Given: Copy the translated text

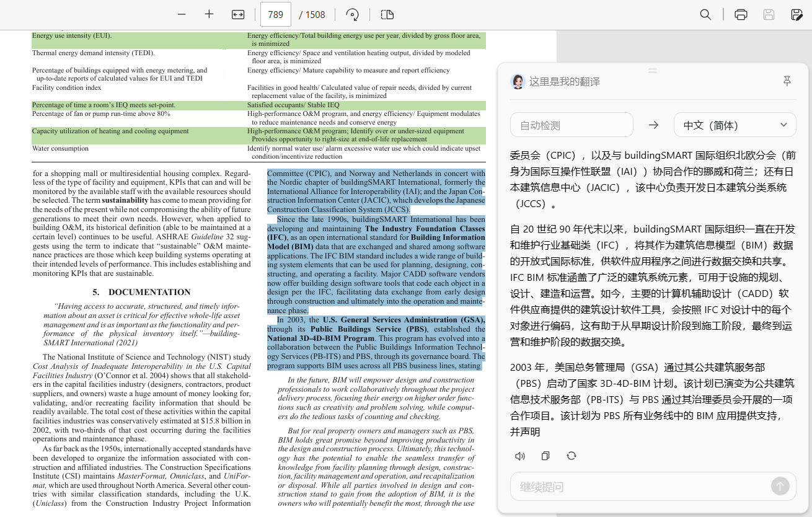Looking at the screenshot, I should click(545, 456).
